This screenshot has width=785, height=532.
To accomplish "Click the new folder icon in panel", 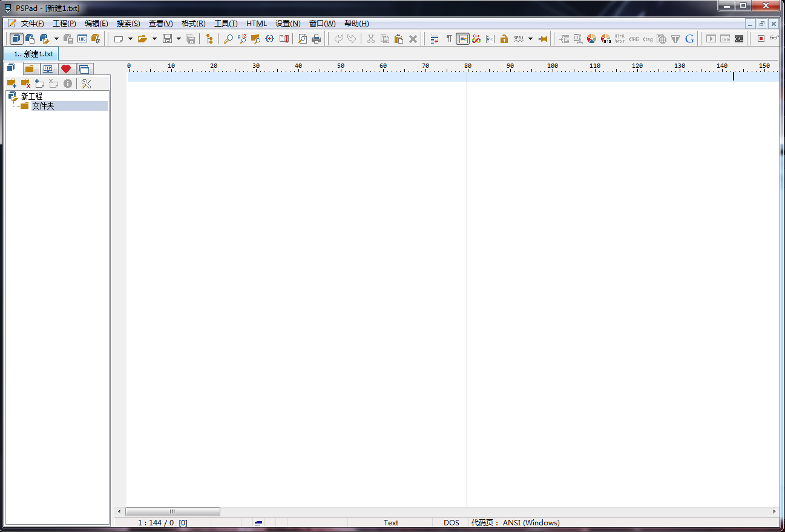I will [x=40, y=84].
